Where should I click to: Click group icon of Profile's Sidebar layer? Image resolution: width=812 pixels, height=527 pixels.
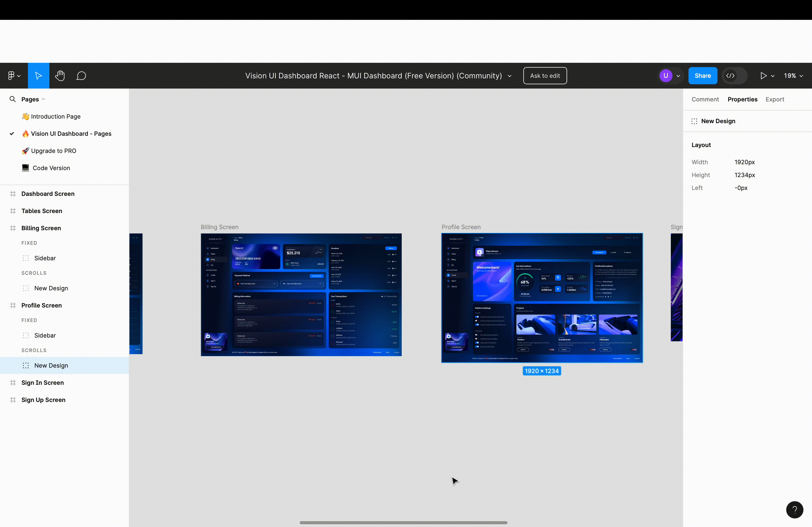click(x=26, y=335)
